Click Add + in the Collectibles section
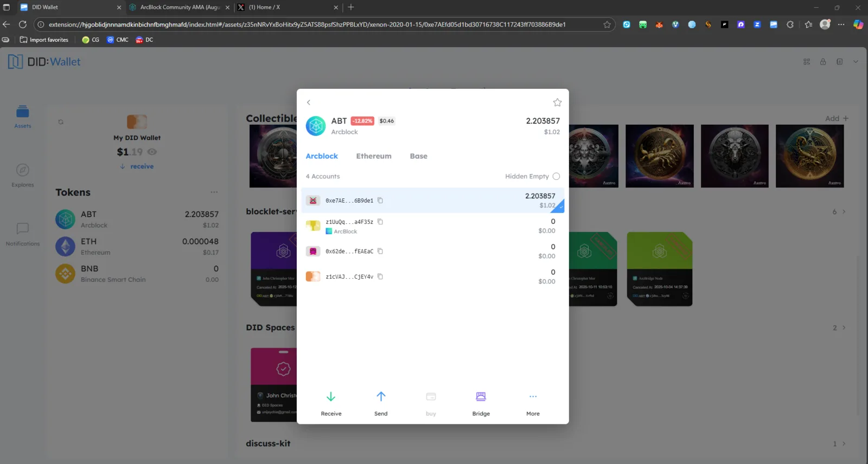 click(x=837, y=119)
